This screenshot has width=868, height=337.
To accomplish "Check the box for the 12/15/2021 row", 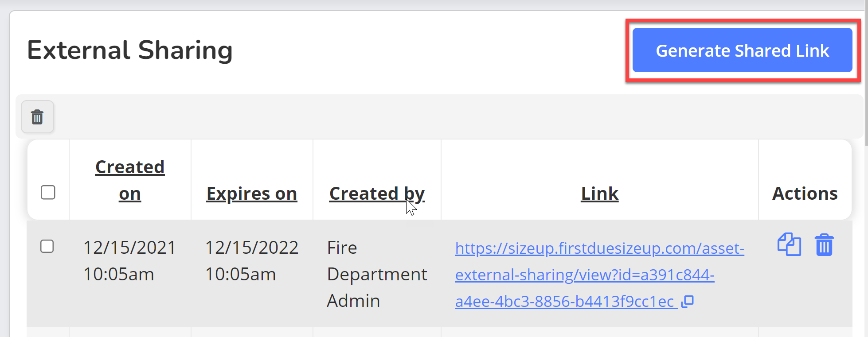I will [x=47, y=246].
